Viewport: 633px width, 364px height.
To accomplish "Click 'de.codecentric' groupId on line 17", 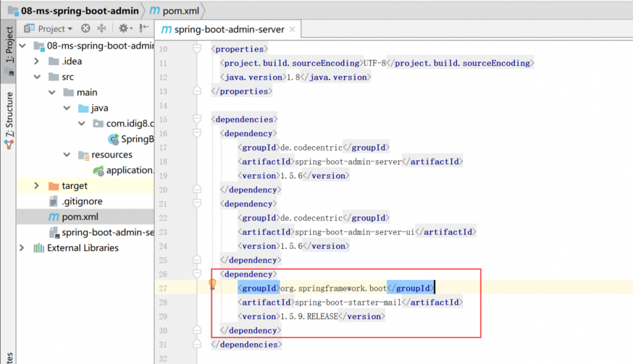I will pos(311,147).
